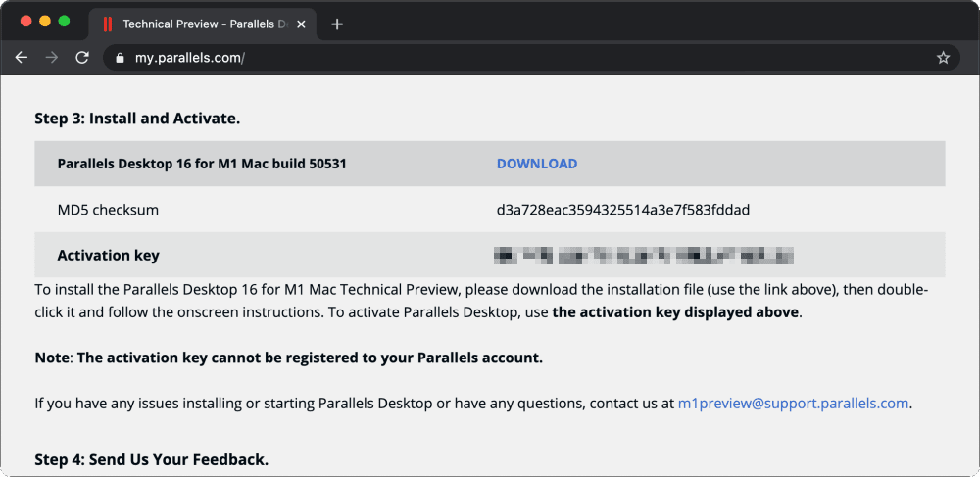Click the 'Step 3: Install and Activate.' heading

pos(137,119)
